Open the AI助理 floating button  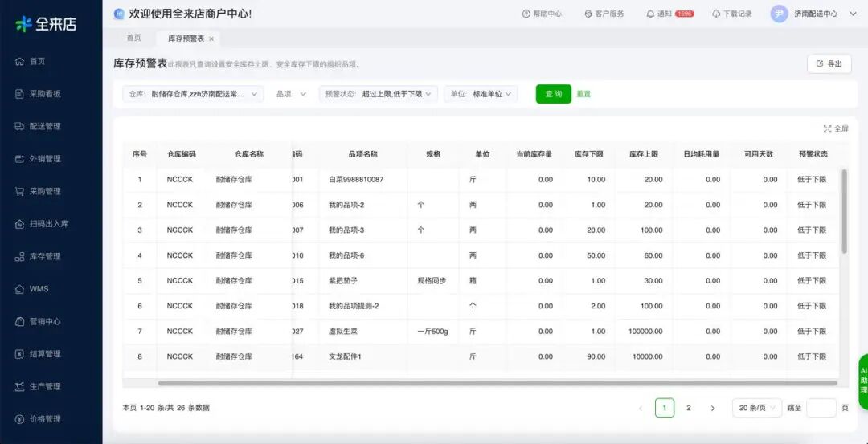[863, 381]
